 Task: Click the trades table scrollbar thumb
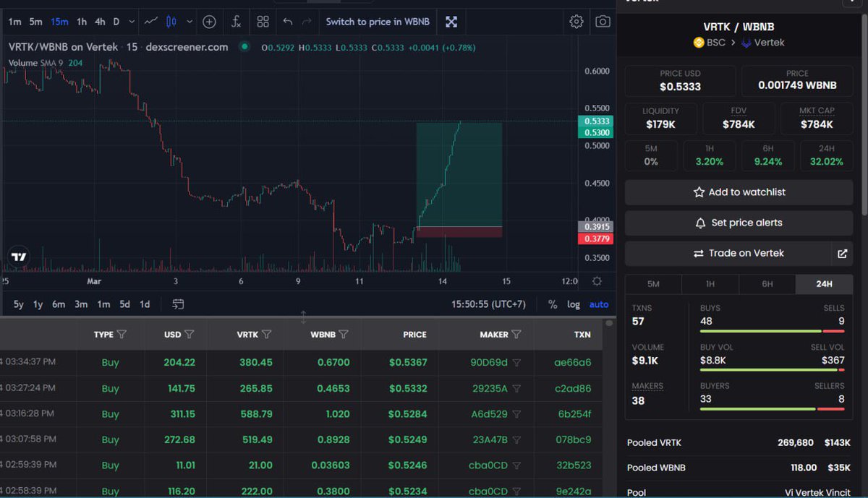click(608, 325)
